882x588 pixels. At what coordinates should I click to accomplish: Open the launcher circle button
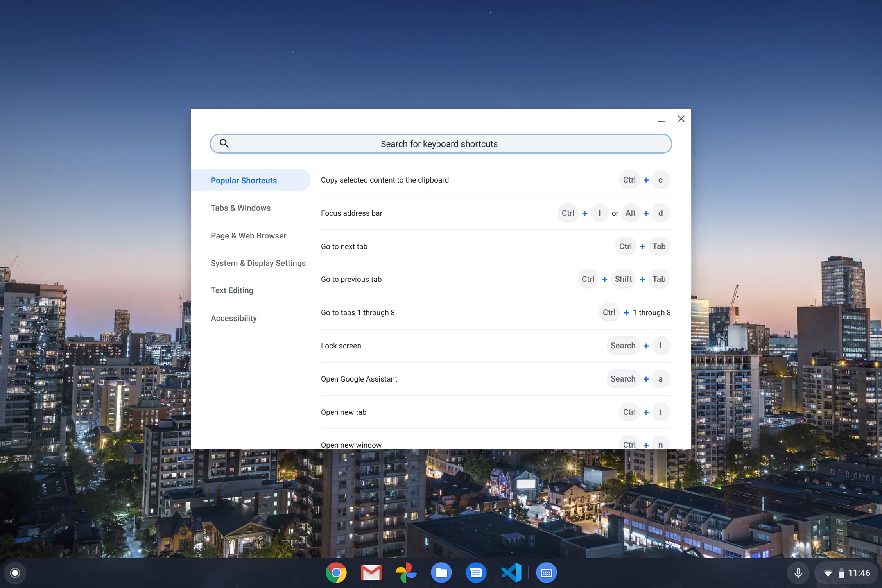15,573
